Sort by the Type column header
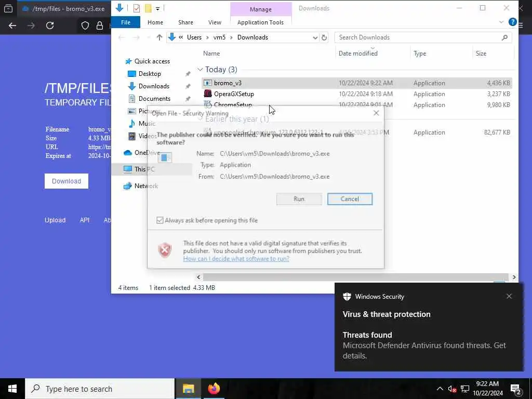This screenshot has height=399, width=532. (x=420, y=54)
